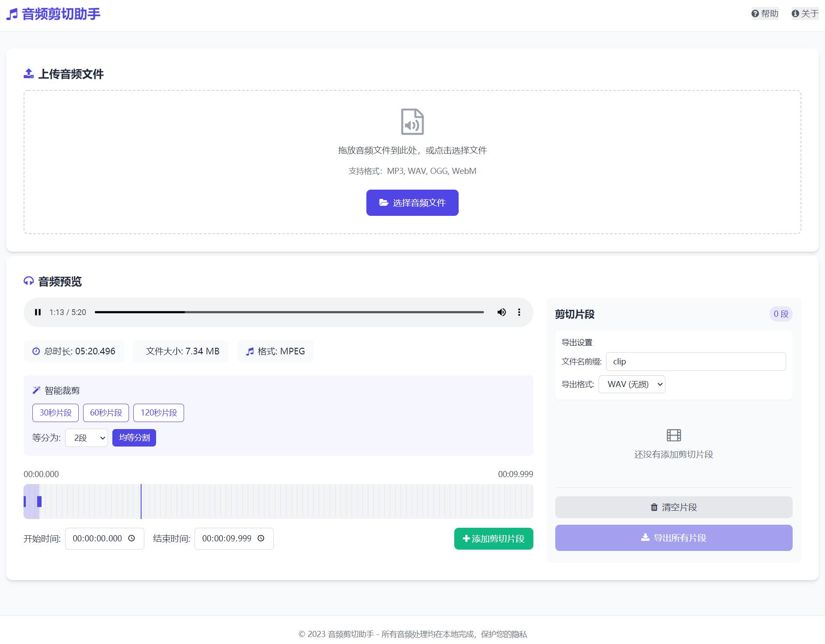Seek on the audio progress bar
The width and height of the screenshot is (825, 644).
[289, 312]
